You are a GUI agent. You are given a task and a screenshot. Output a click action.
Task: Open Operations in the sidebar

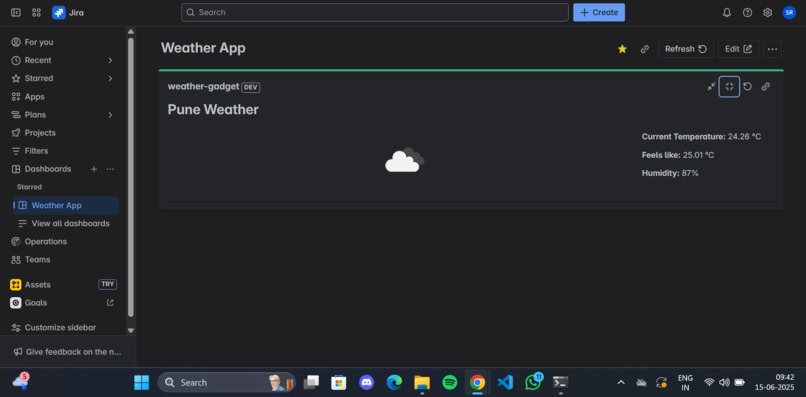coord(45,241)
